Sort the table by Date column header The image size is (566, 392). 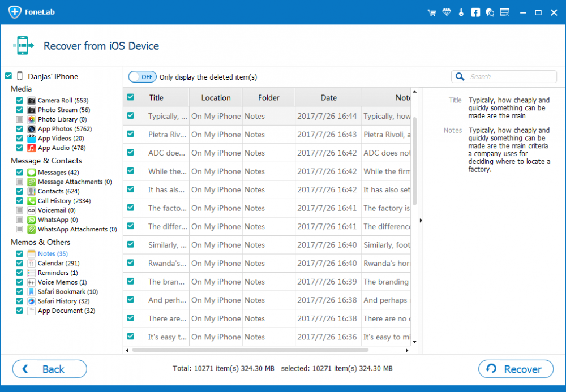click(328, 97)
